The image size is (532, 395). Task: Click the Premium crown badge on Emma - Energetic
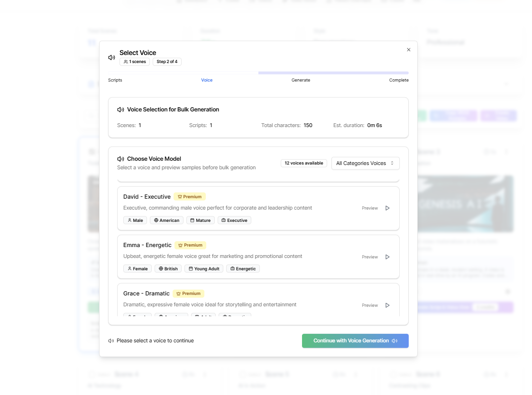point(190,245)
